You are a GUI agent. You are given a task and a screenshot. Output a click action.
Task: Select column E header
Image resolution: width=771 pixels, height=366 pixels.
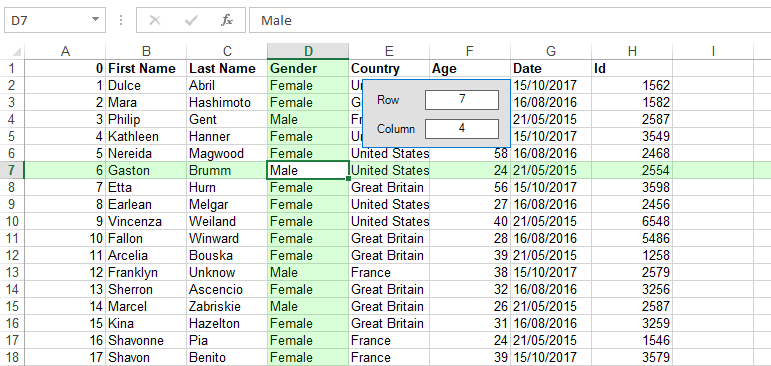pos(389,51)
